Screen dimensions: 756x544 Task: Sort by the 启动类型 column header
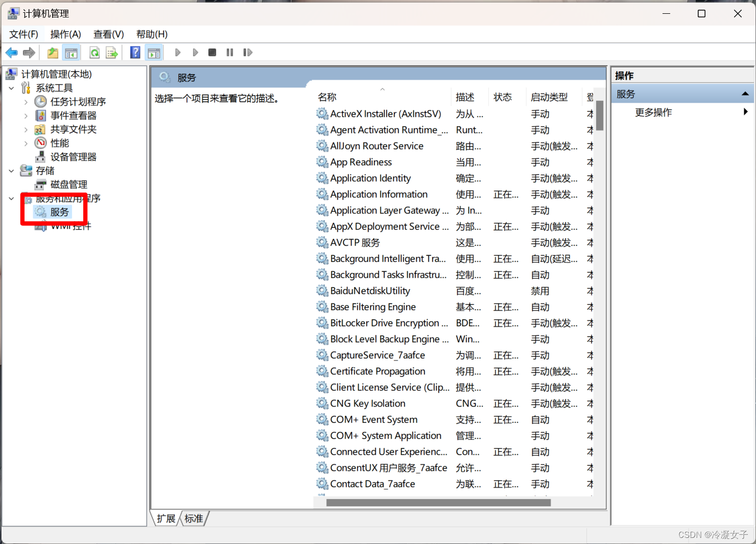coord(554,97)
